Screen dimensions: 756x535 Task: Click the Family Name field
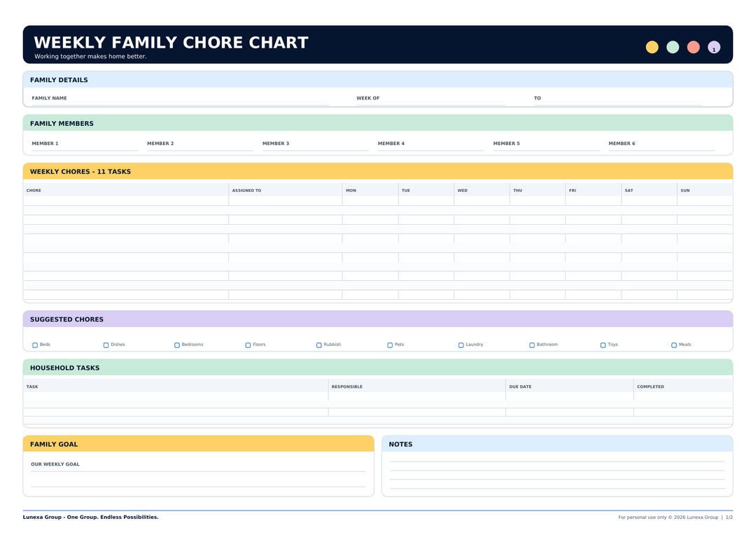(x=181, y=100)
